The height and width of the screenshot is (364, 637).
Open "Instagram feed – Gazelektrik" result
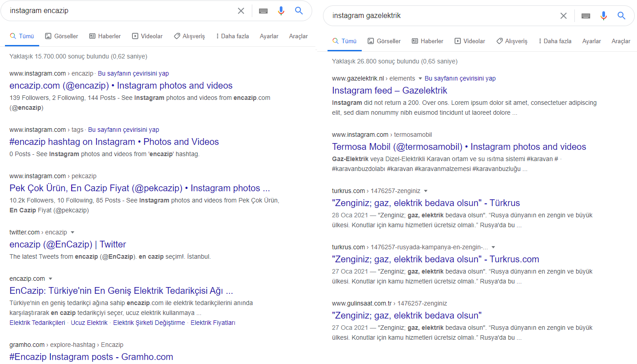tap(390, 90)
